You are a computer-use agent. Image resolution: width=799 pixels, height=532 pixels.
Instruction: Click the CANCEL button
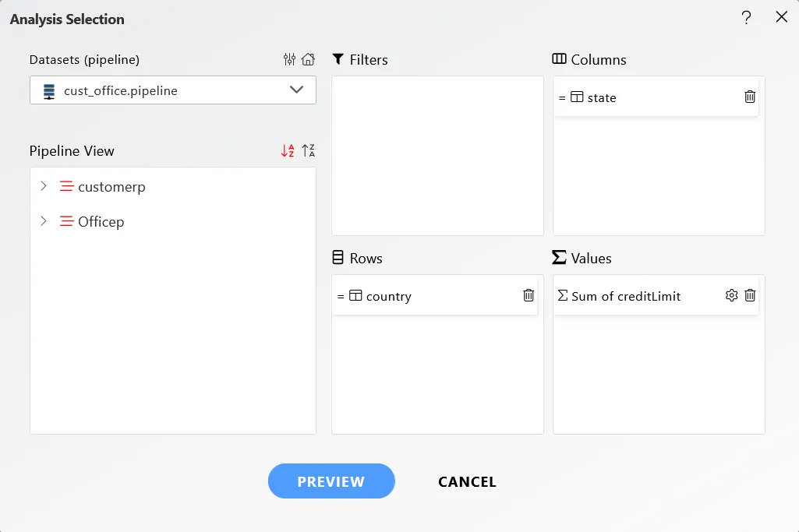(467, 481)
